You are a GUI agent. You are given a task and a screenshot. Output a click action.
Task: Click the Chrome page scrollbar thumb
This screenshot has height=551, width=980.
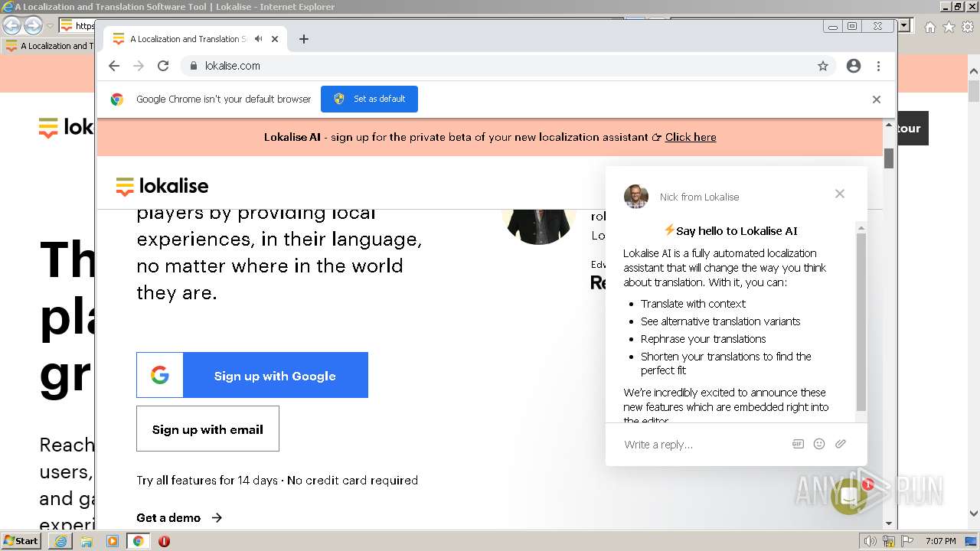pos(889,158)
